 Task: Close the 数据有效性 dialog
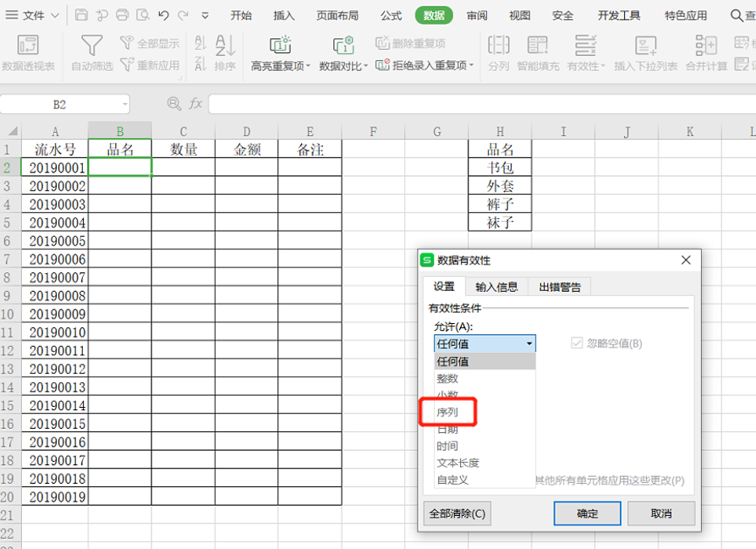[x=686, y=260]
